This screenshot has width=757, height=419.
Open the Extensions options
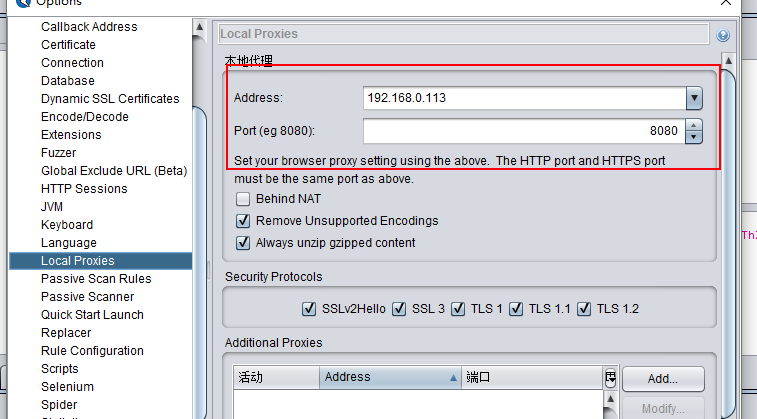click(71, 135)
